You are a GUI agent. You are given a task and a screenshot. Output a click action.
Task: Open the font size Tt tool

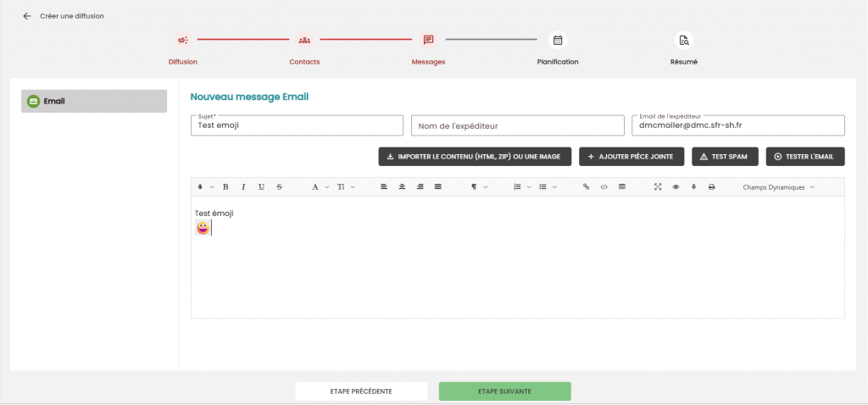point(341,187)
